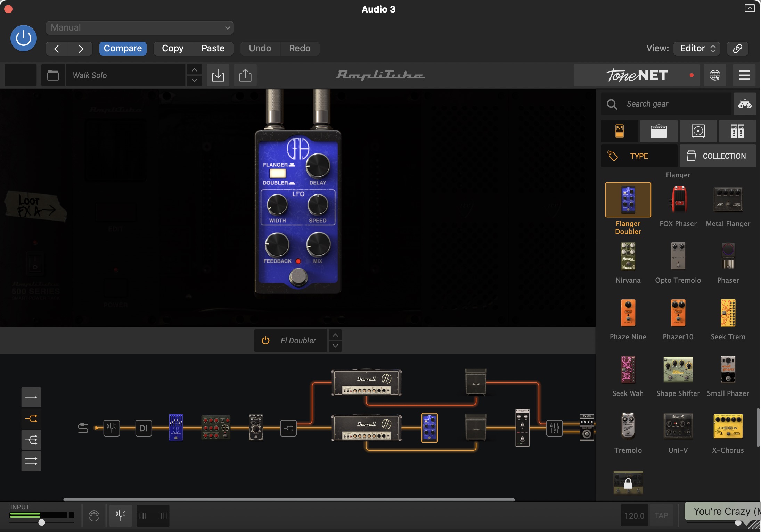Click the globe web icon
Image resolution: width=761 pixels, height=532 pixels.
[715, 75]
